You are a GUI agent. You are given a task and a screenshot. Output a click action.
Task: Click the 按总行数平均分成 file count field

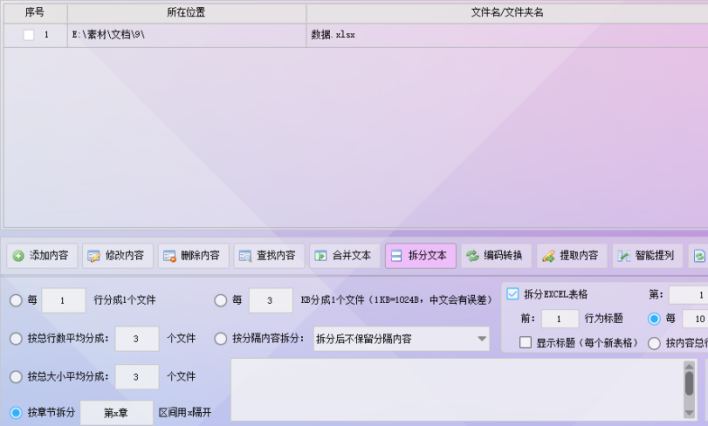click(137, 339)
